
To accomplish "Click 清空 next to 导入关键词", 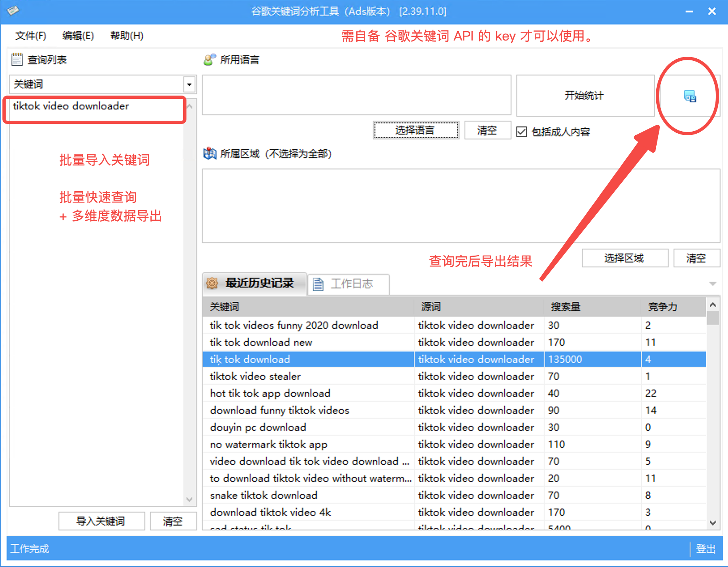I will pyautogui.click(x=173, y=521).
